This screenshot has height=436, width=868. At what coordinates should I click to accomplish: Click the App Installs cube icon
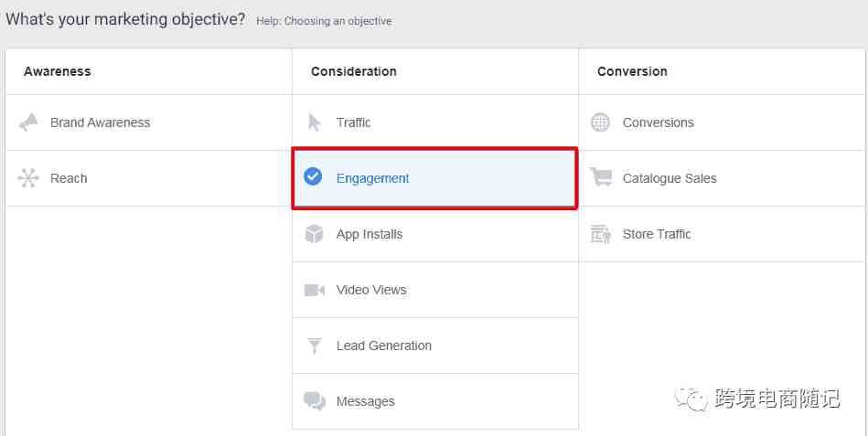[314, 234]
